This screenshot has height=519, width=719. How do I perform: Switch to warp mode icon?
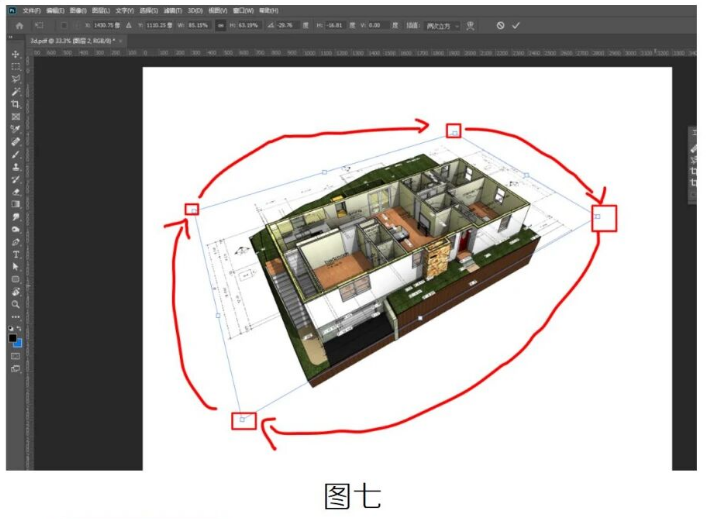pos(470,26)
